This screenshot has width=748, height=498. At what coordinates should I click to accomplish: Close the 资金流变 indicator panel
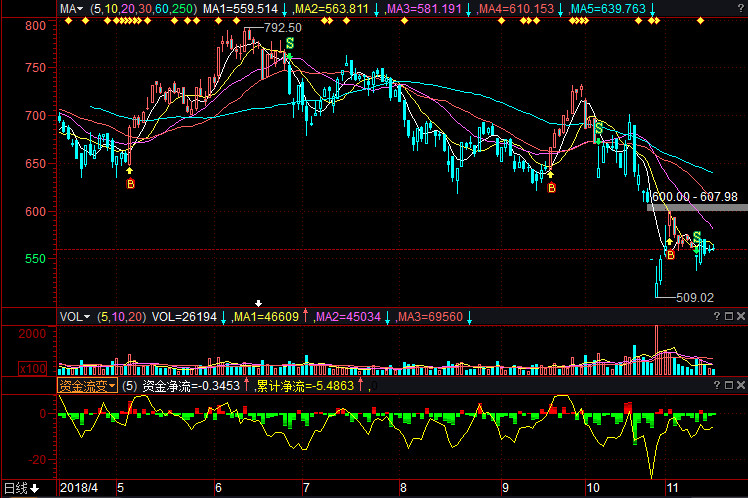coord(740,384)
